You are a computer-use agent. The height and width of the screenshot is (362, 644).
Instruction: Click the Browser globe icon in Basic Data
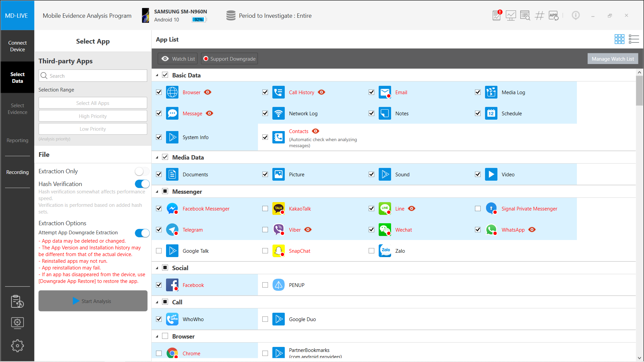[172, 92]
